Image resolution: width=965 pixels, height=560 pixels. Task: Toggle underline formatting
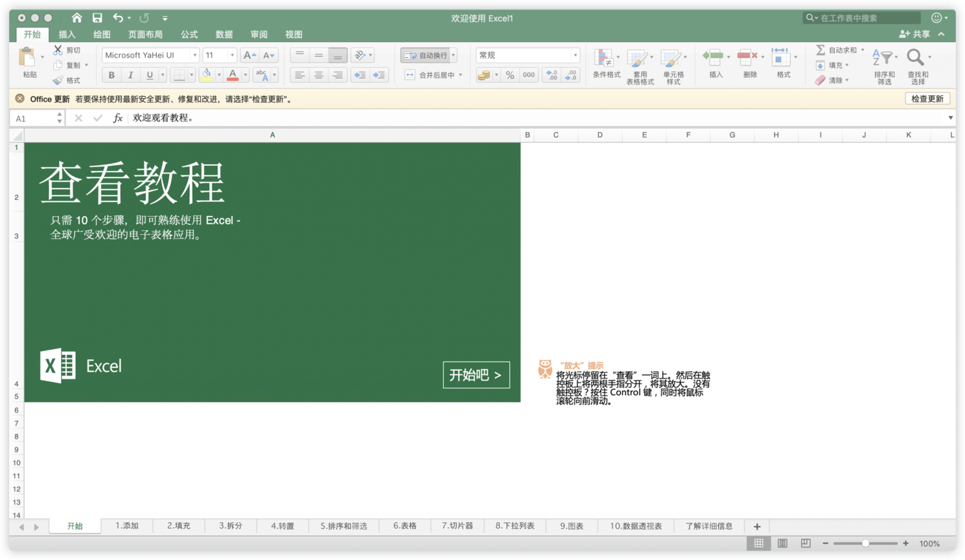150,75
